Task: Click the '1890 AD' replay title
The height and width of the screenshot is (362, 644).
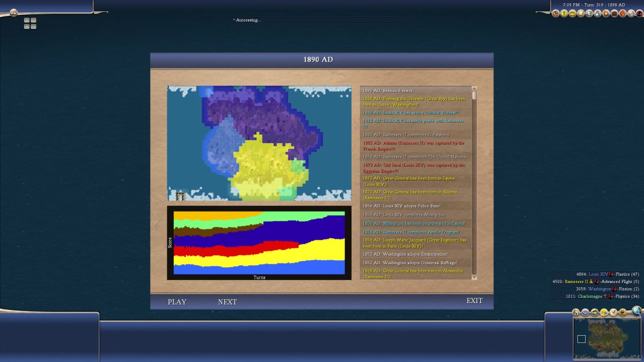Action: [318, 59]
